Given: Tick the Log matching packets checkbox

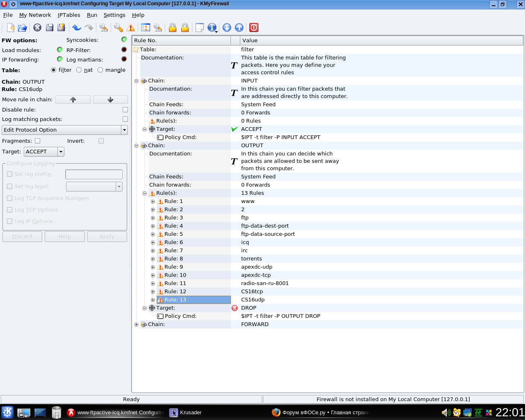Looking at the screenshot, I should coord(125,119).
